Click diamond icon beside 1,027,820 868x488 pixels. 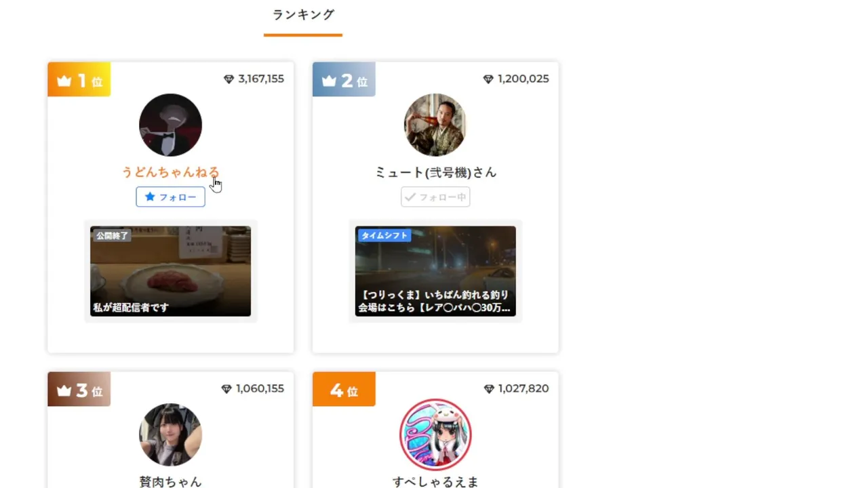489,389
